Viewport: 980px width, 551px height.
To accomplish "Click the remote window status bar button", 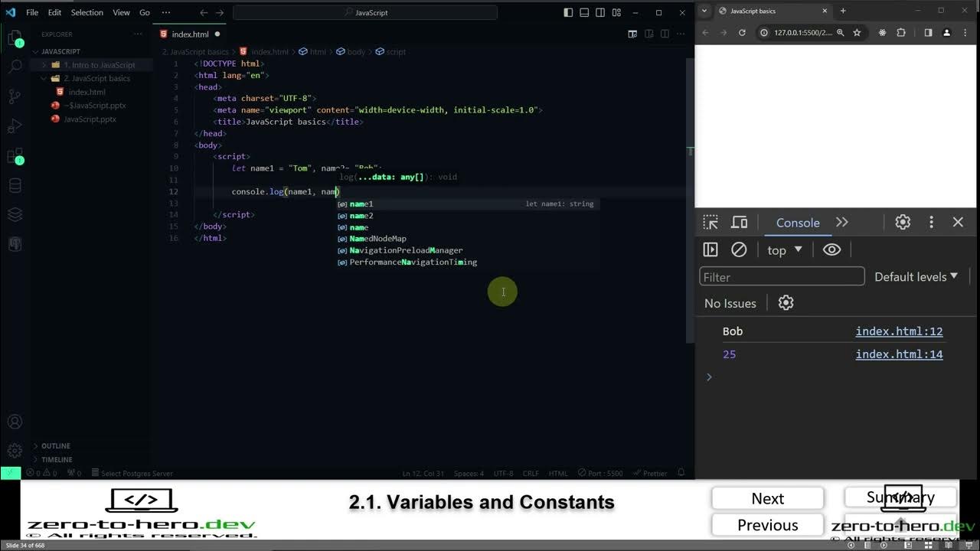I will (x=10, y=473).
